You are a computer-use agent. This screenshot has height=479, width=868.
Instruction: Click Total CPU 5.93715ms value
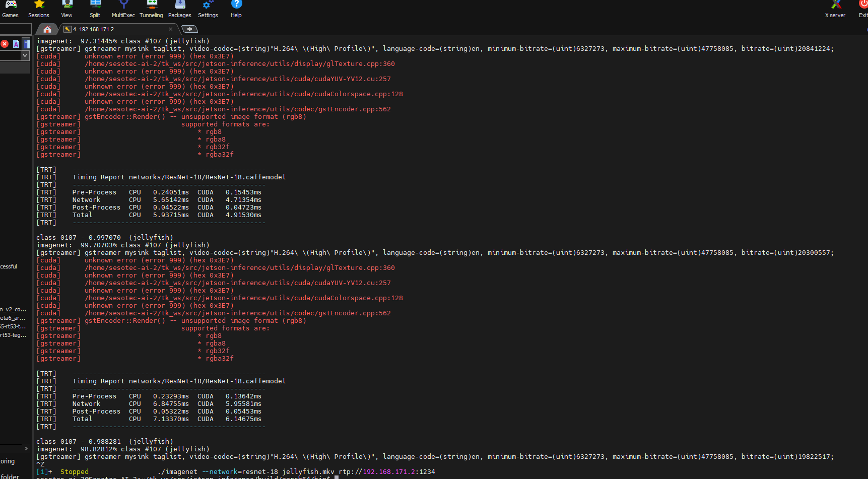point(171,215)
